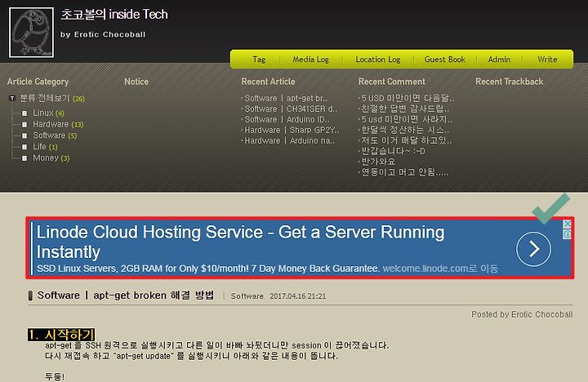Click the Software category page icon
The image size is (588, 382).
tap(24, 135)
